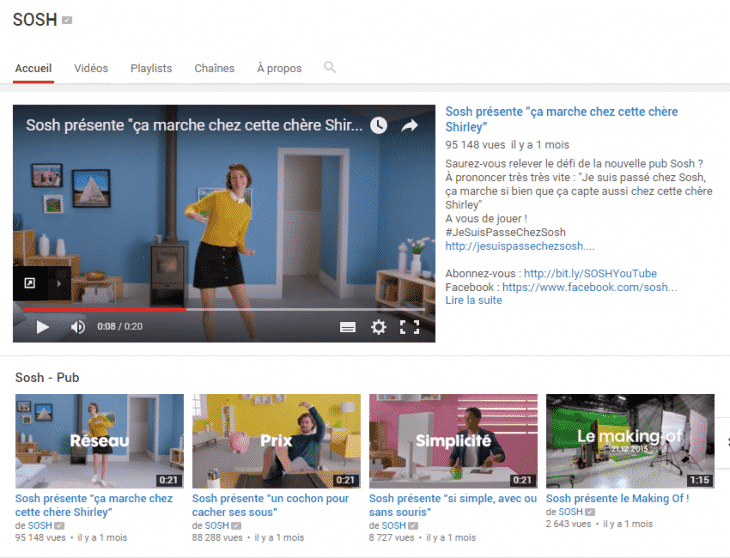Follow the Sosh Facebook link

(589, 287)
